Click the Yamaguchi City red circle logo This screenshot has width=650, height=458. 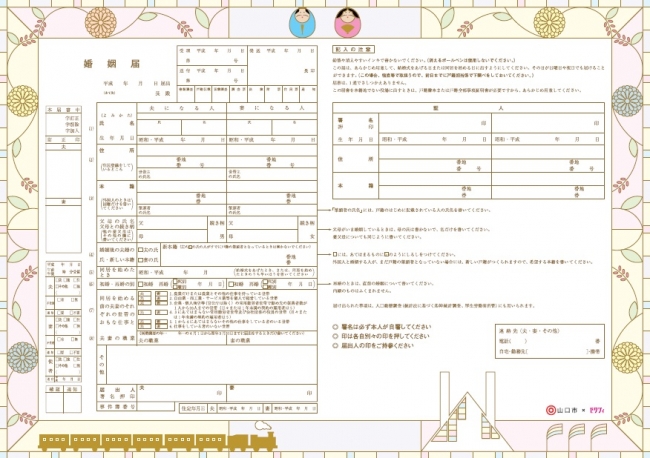click(x=550, y=409)
